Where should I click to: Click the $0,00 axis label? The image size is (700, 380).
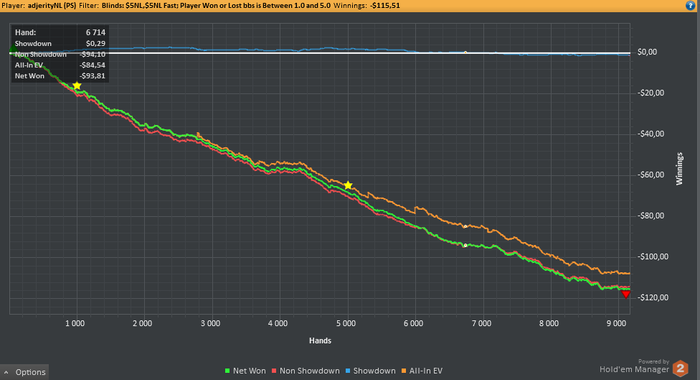647,52
